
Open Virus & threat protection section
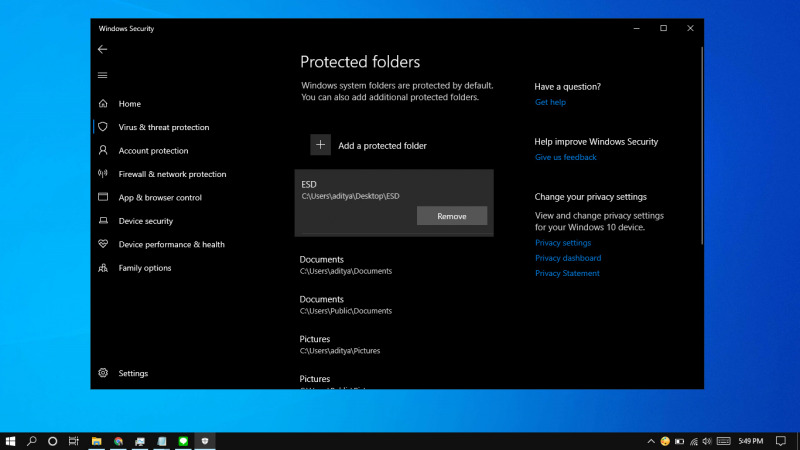(x=164, y=127)
